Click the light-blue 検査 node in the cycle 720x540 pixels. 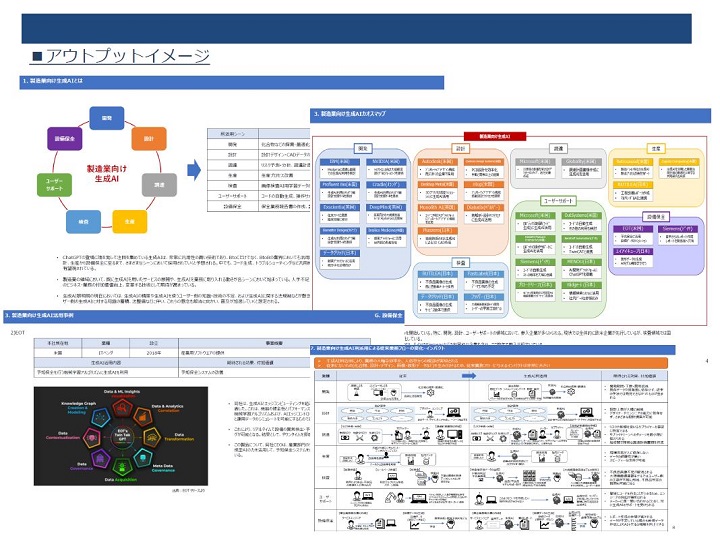(83, 221)
